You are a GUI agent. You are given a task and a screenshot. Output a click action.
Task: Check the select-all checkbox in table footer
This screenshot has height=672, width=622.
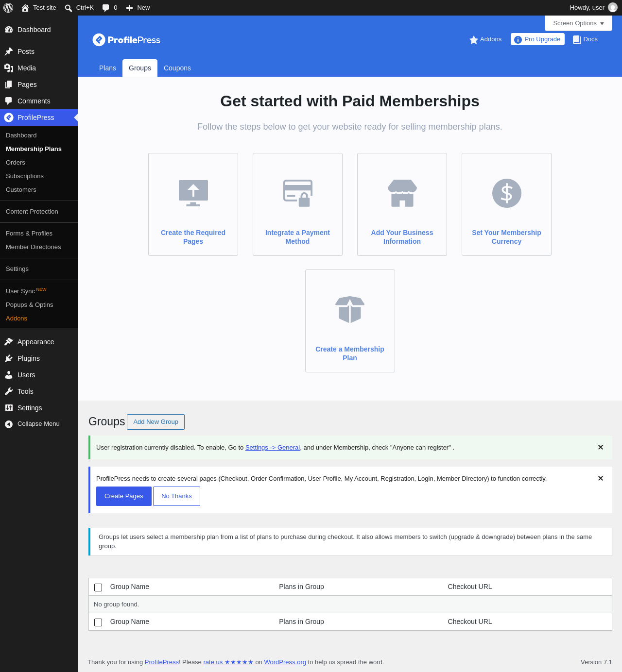98,622
